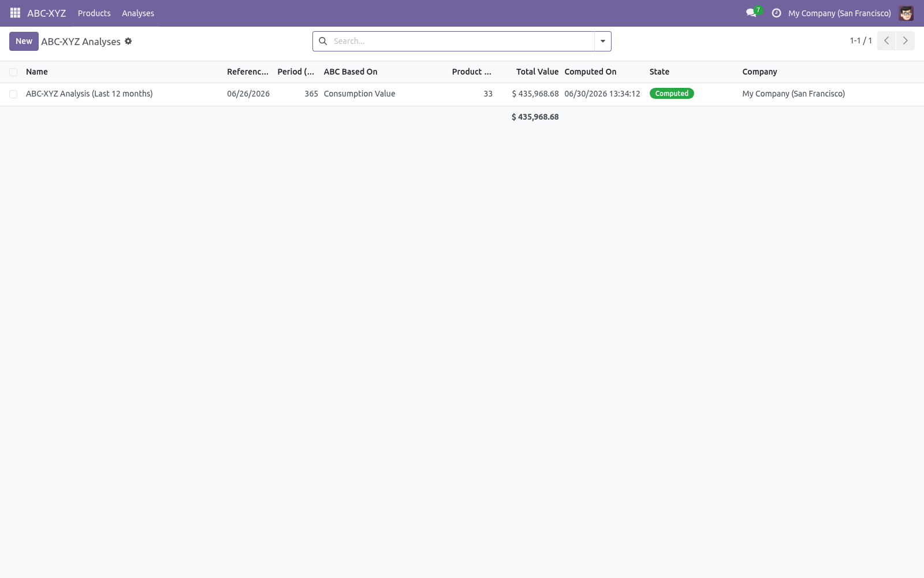
Task: Click the Consumption Value cell
Action: point(359,94)
